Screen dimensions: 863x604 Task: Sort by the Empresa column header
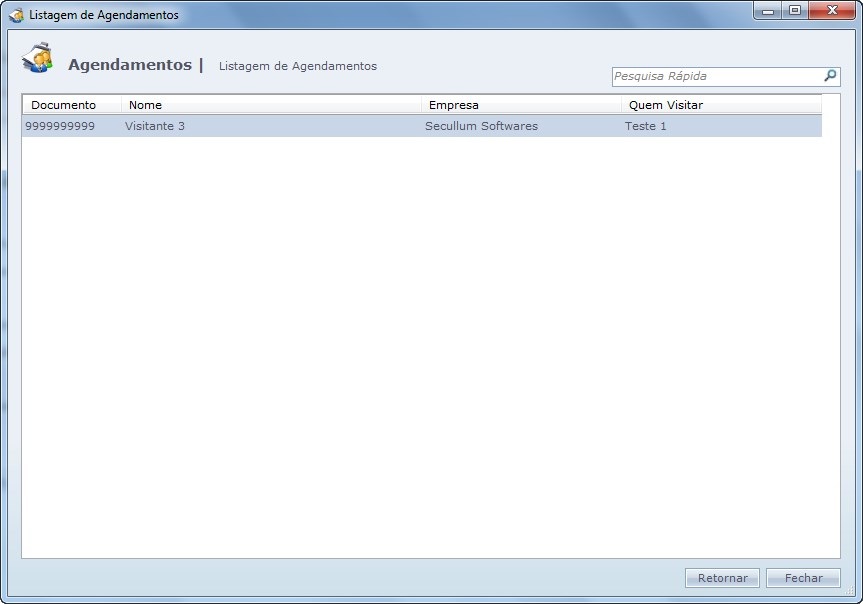(x=520, y=105)
